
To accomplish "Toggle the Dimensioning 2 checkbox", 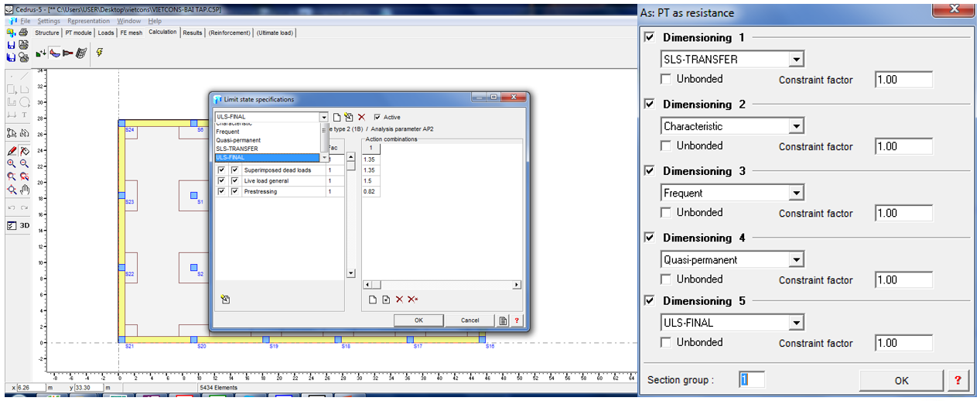I will [649, 104].
